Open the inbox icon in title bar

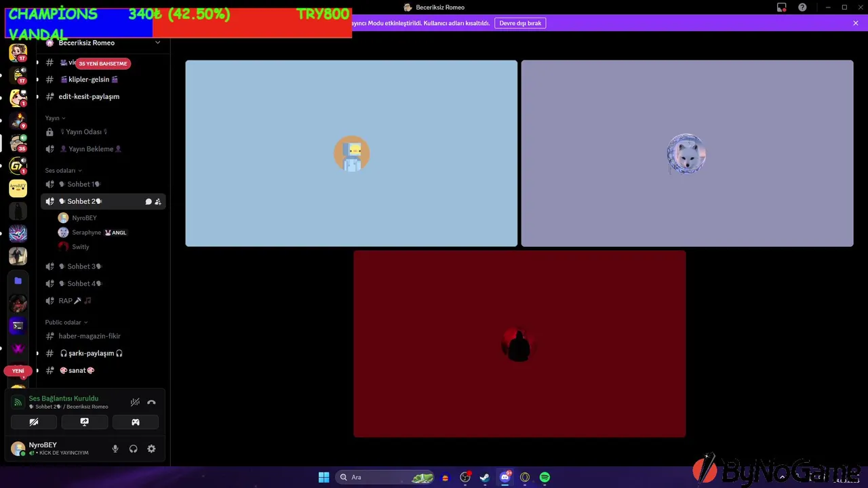click(782, 7)
